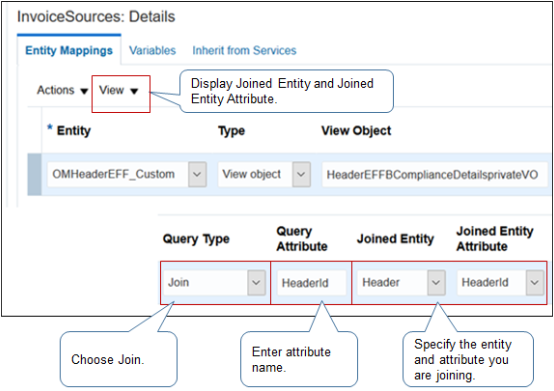Image resolution: width=554 pixels, height=391 pixels.
Task: Open the Actions menu
Action: click(x=62, y=90)
